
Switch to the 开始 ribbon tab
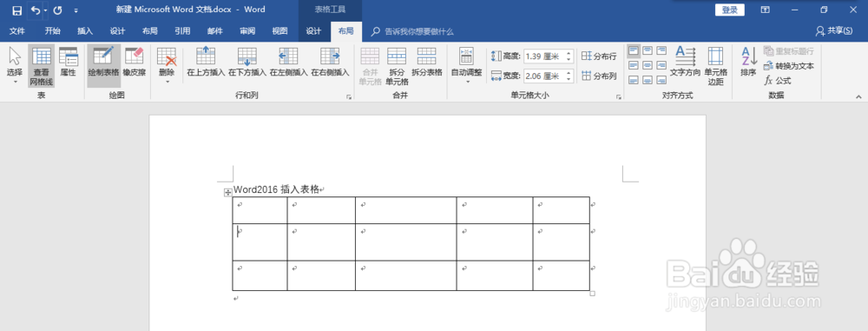(53, 31)
